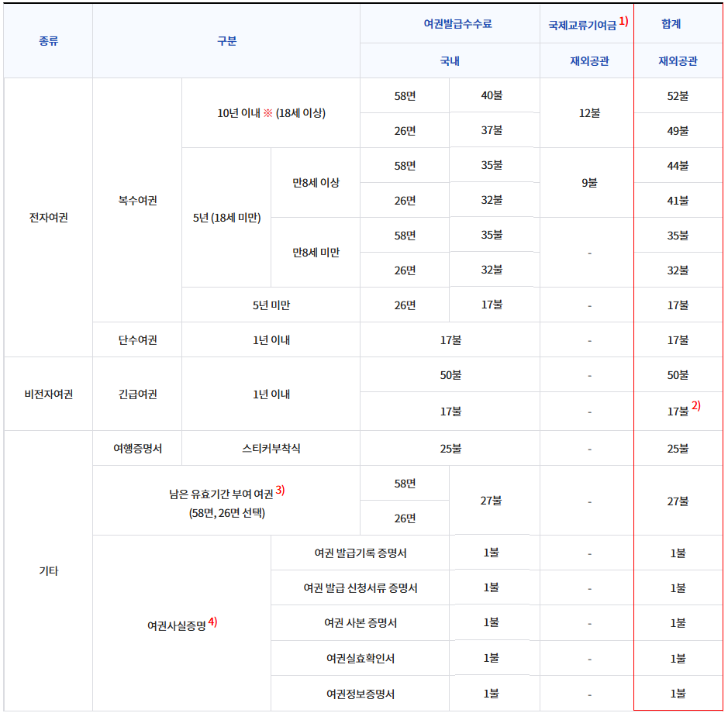Select the 단수여권 row label
The image size is (728, 713).
click(x=137, y=339)
